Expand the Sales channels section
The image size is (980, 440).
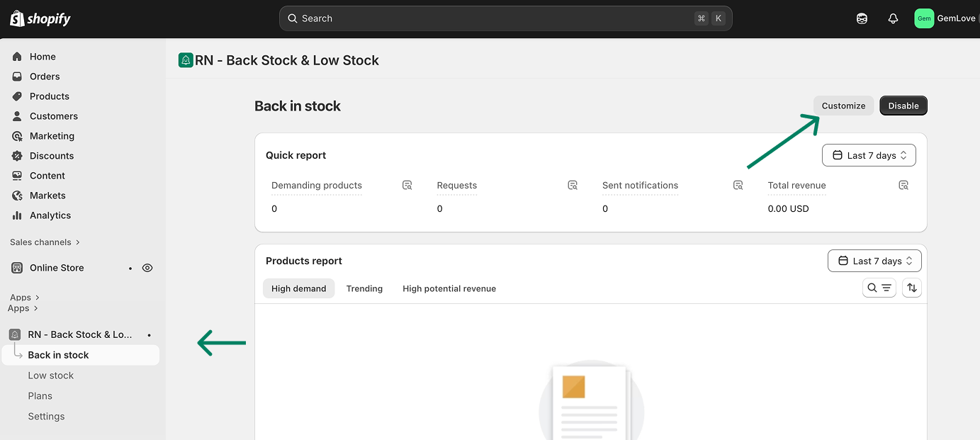45,242
